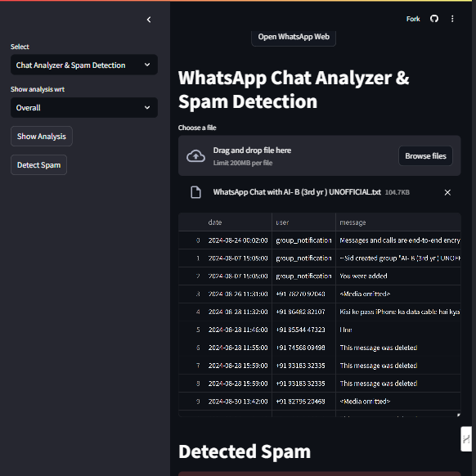
Task: Click the cloud upload icon
Action: click(x=195, y=155)
